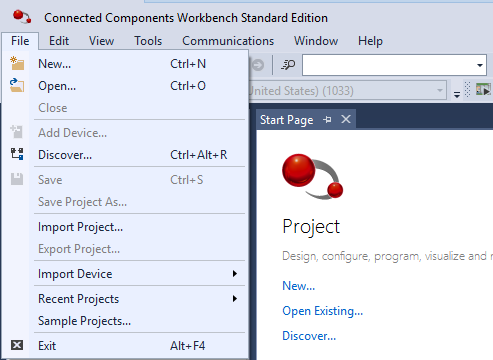This screenshot has height=360, width=493.
Task: Click the Connected Components Workbench logo in title bar
Action: (x=22, y=17)
